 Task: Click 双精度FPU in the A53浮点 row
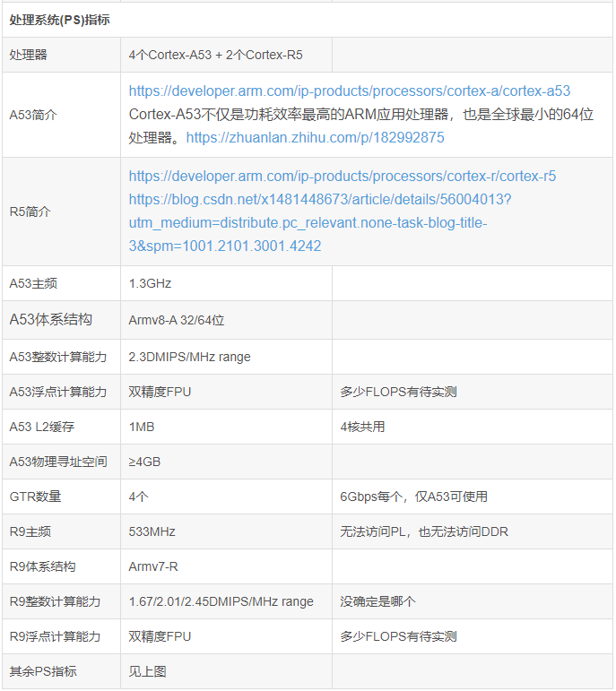pyautogui.click(x=160, y=392)
